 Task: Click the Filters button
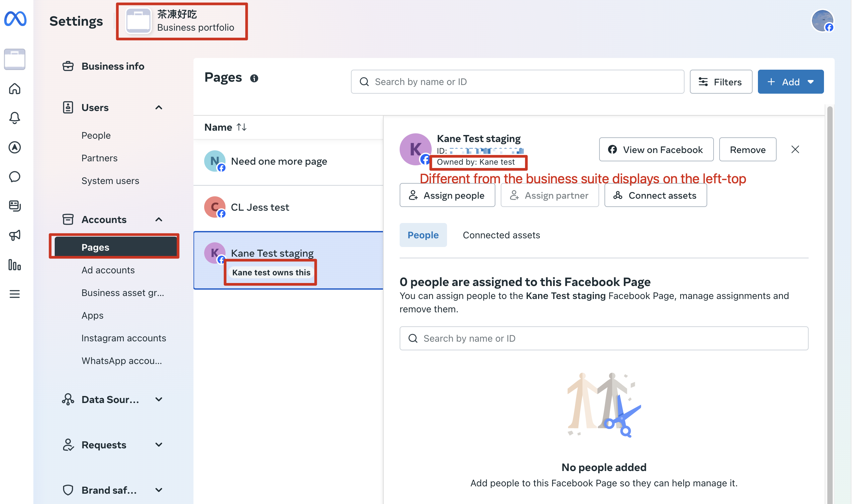tap(721, 82)
